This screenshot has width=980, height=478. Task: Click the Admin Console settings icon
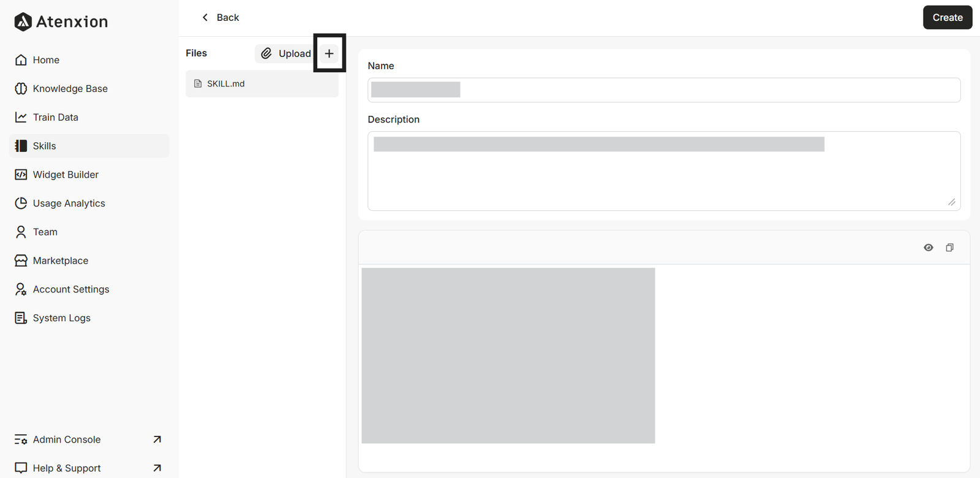coord(21,439)
